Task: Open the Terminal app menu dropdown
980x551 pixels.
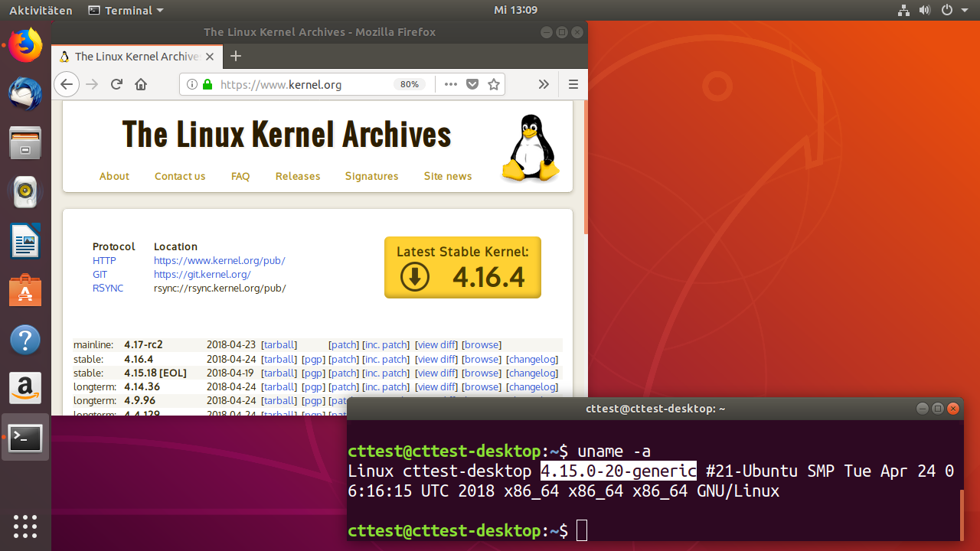Action: pyautogui.click(x=126, y=10)
